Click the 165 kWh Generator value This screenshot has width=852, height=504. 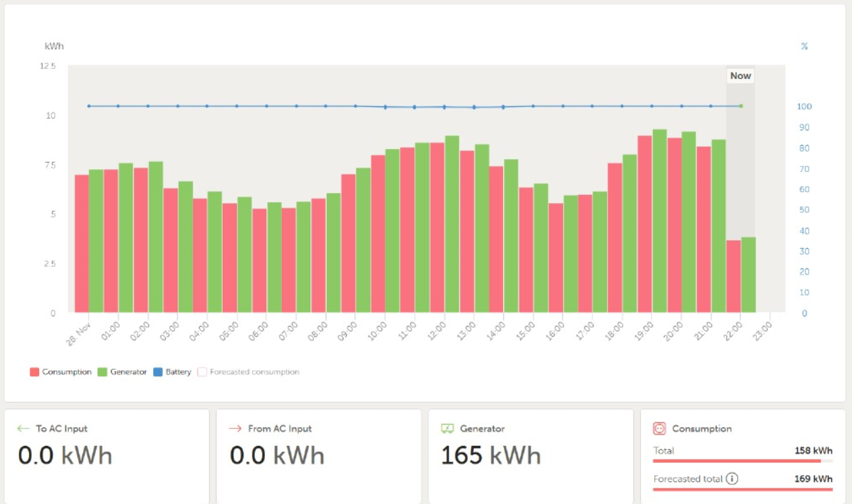point(490,456)
